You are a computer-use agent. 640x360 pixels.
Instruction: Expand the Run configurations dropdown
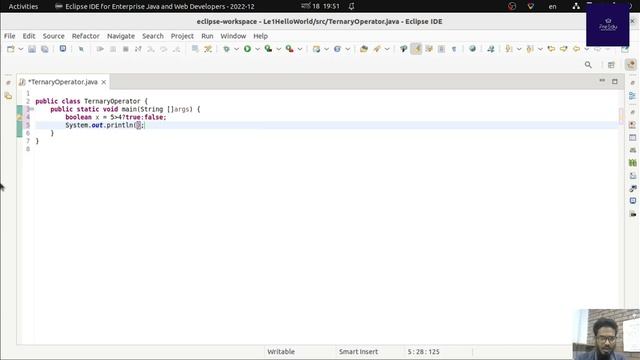click(x=258, y=49)
